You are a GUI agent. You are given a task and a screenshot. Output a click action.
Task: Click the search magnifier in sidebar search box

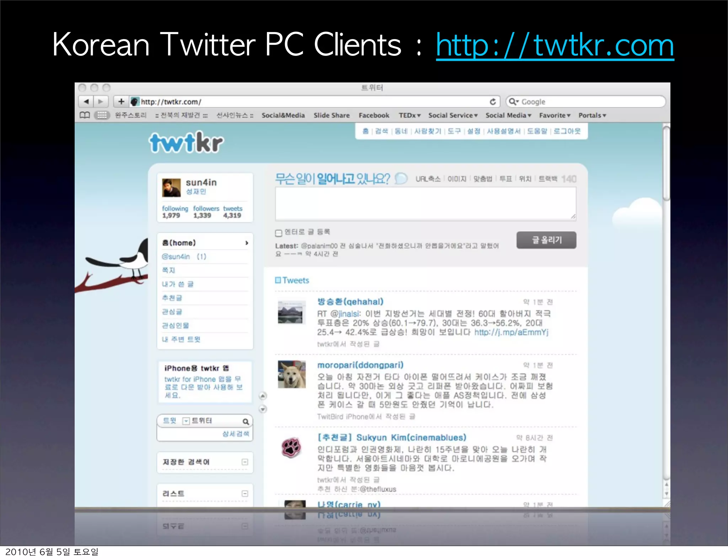246,421
